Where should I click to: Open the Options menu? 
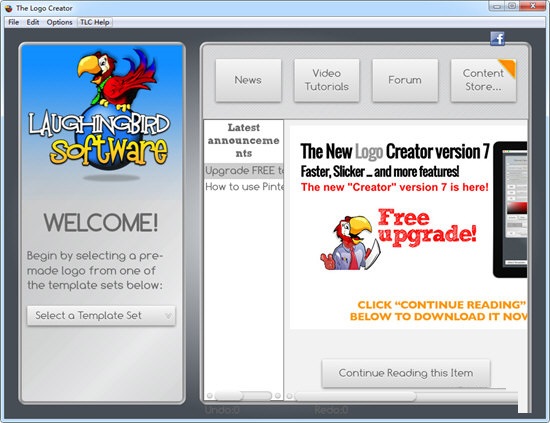point(59,22)
